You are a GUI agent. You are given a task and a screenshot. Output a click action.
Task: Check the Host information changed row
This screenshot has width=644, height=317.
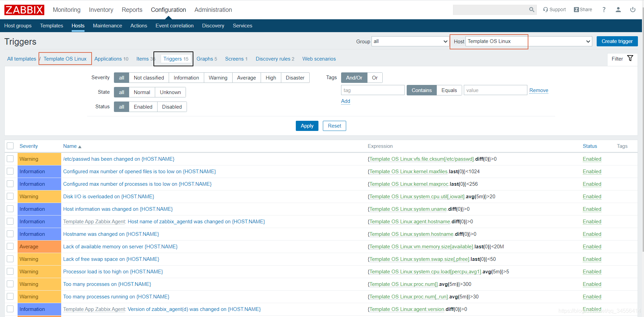point(10,209)
